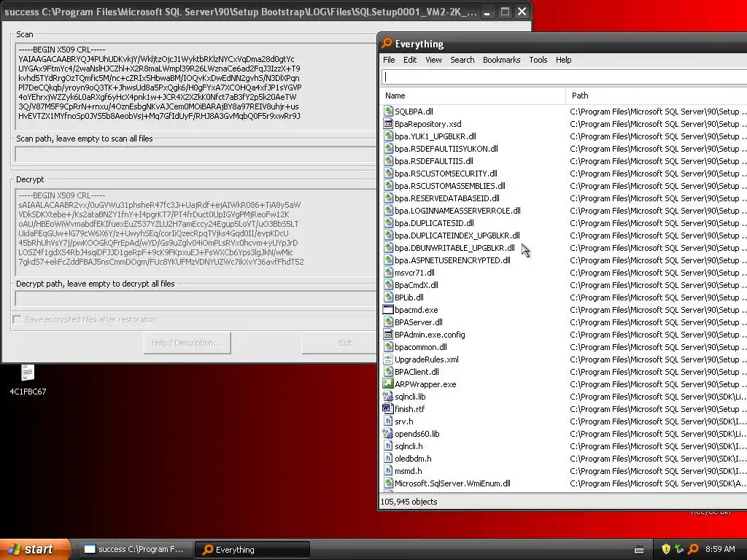
Task: Open the Search menu in Everything
Action: [x=462, y=60]
